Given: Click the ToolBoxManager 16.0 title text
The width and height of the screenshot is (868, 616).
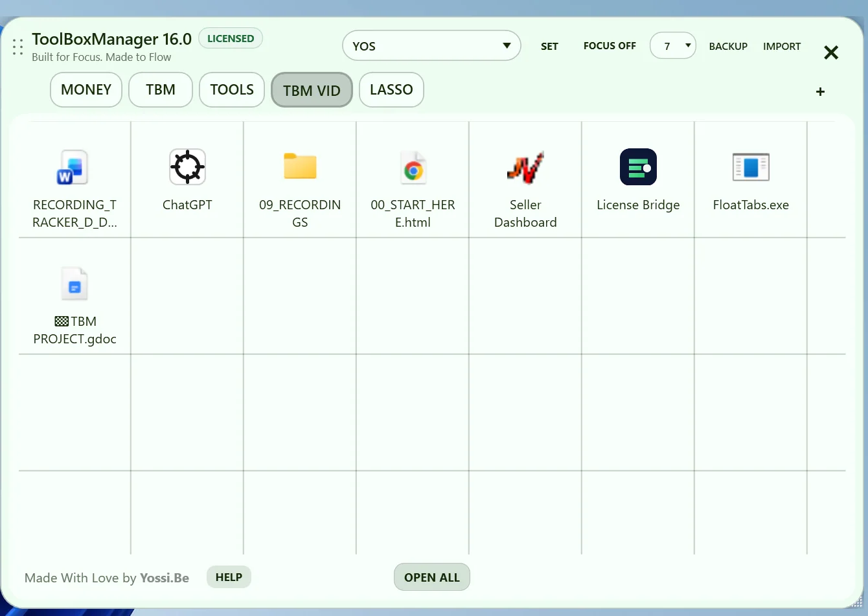Looking at the screenshot, I should (111, 39).
